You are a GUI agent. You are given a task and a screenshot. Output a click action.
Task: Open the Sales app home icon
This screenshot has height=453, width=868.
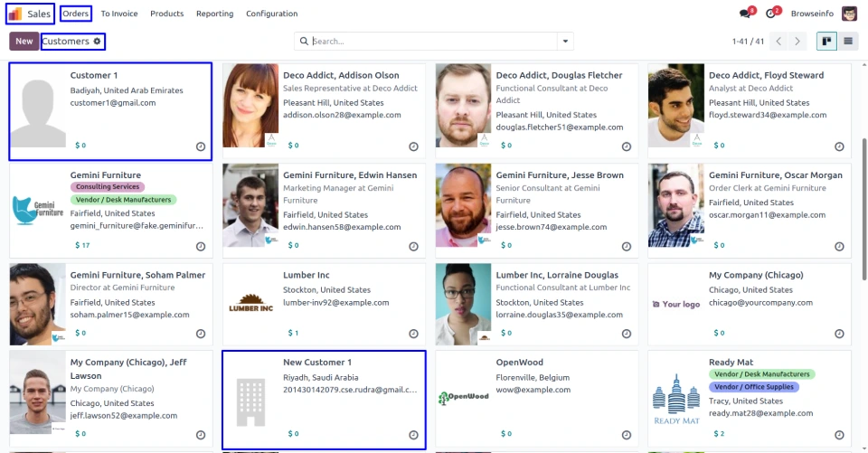(15, 14)
